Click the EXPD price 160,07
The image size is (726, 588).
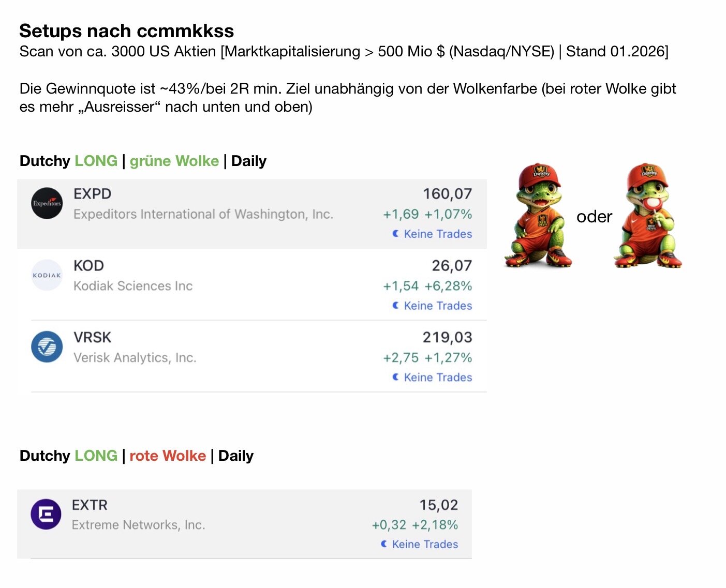coord(447,194)
